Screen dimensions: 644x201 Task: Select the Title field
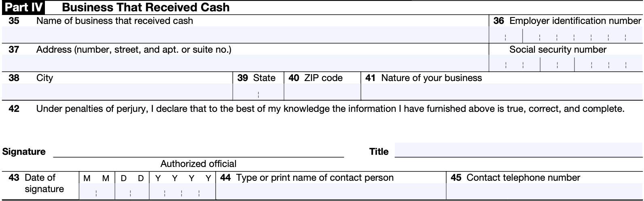[x=518, y=150]
